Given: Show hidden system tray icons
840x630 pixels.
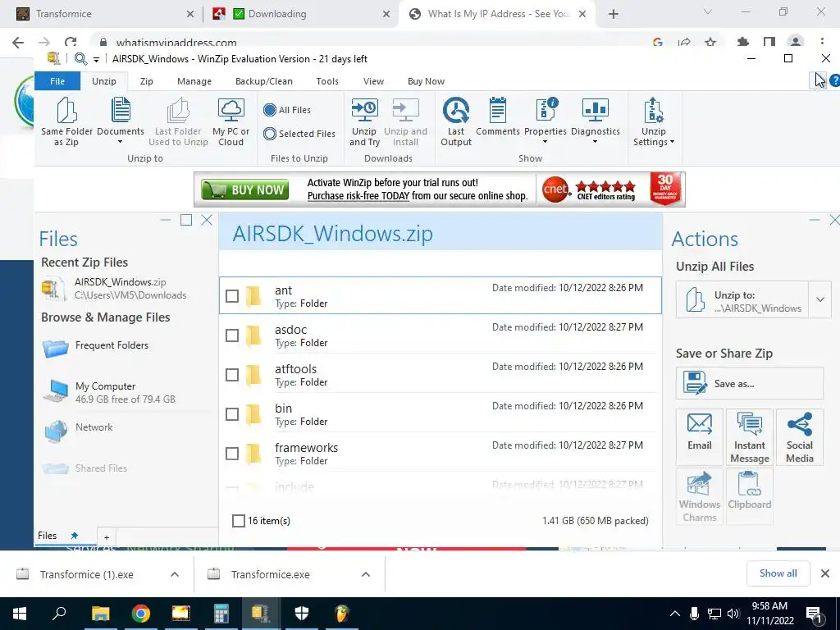Looking at the screenshot, I should tap(675, 614).
